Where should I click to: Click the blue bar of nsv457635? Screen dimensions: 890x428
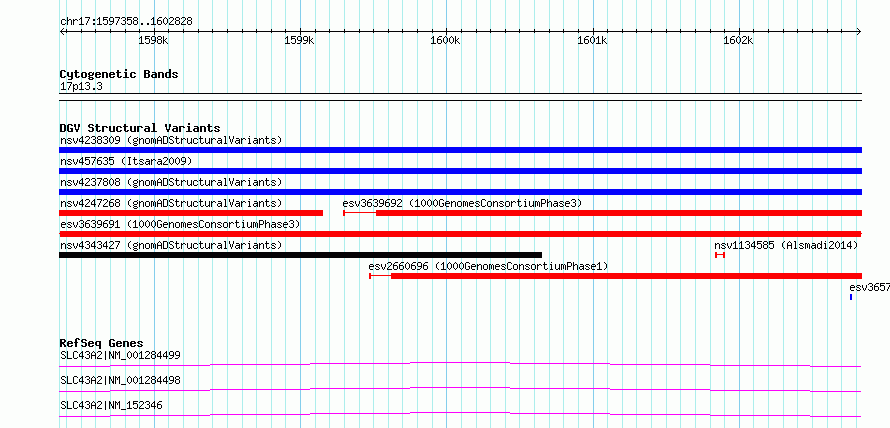pos(460,171)
